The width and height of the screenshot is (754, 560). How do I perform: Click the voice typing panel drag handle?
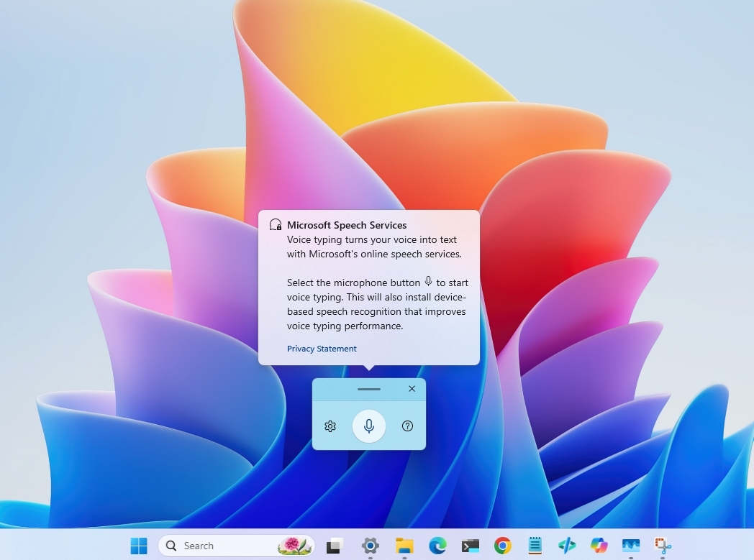click(369, 389)
